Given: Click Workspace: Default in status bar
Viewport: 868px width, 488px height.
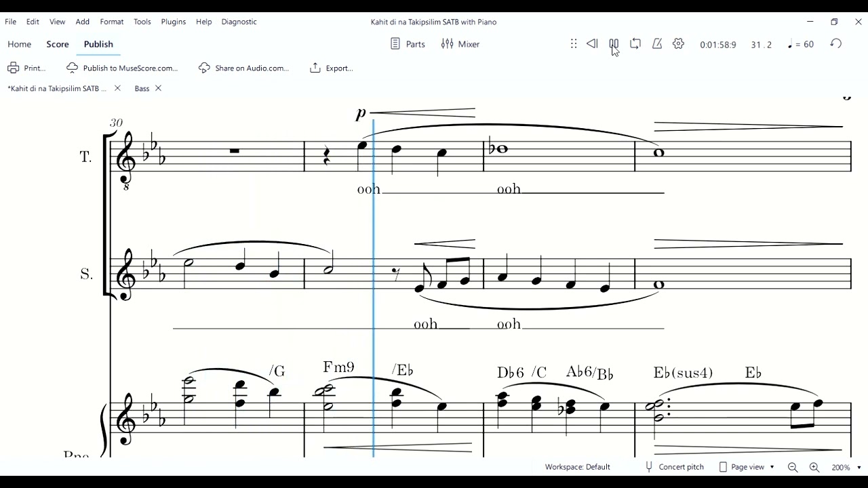Looking at the screenshot, I should point(578,467).
